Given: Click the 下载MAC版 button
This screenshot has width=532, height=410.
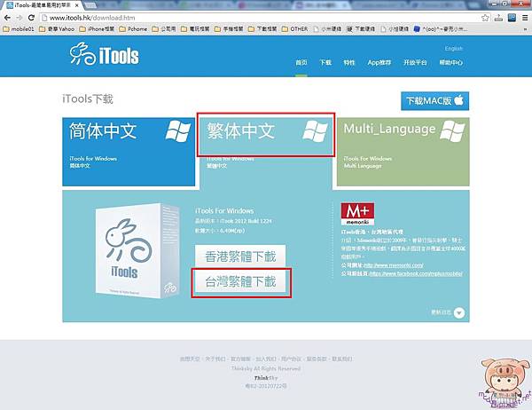Looking at the screenshot, I should click(x=435, y=101).
